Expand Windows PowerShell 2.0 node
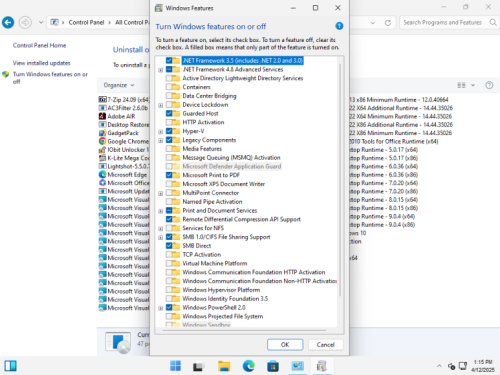The image size is (500, 375). [x=161, y=308]
